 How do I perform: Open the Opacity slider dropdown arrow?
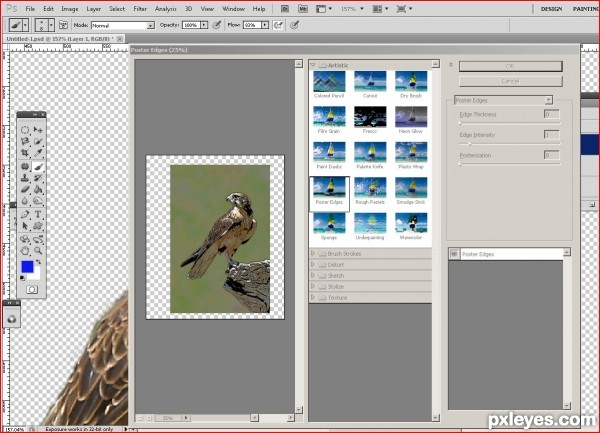[204, 25]
